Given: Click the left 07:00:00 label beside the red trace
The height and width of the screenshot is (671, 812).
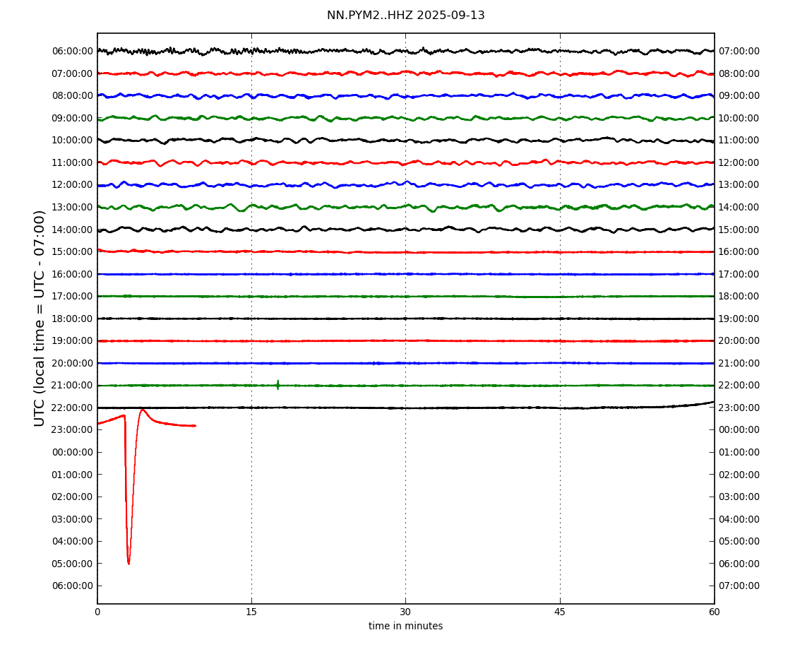Looking at the screenshot, I should [x=73, y=73].
